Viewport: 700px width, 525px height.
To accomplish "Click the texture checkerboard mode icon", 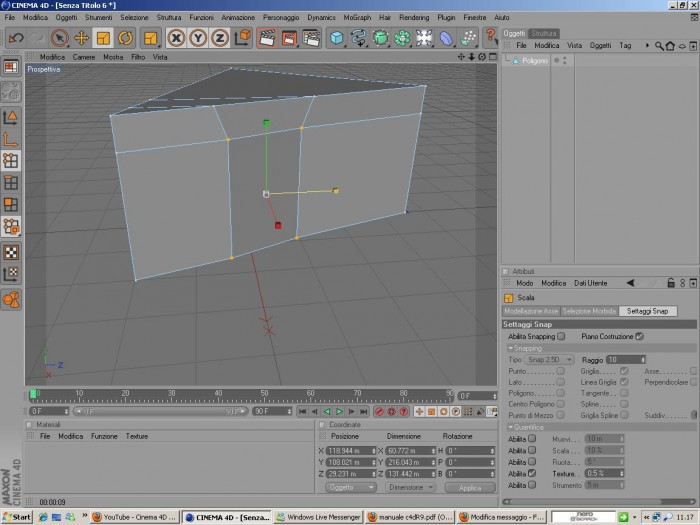I will (x=11, y=252).
